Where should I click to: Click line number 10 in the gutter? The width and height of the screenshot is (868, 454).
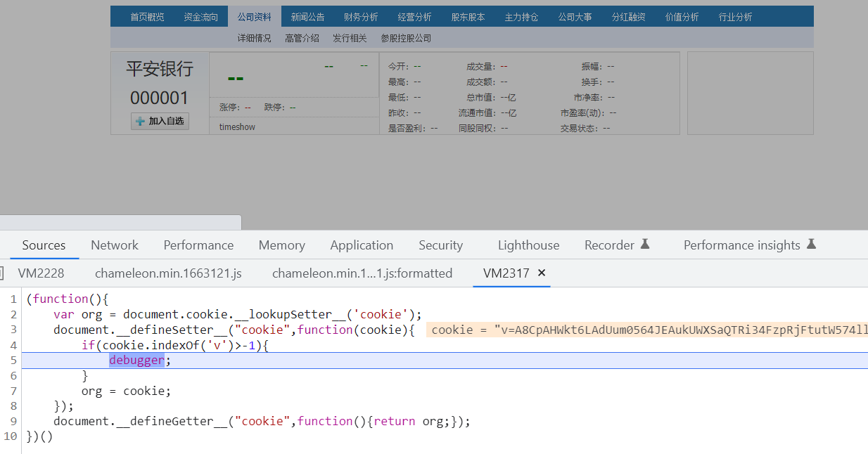(x=11, y=436)
